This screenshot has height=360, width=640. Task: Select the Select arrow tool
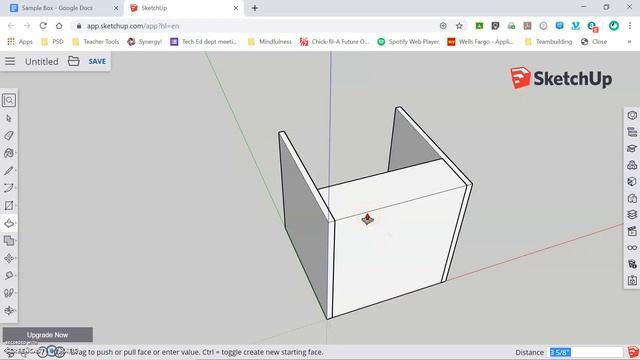click(x=9, y=118)
